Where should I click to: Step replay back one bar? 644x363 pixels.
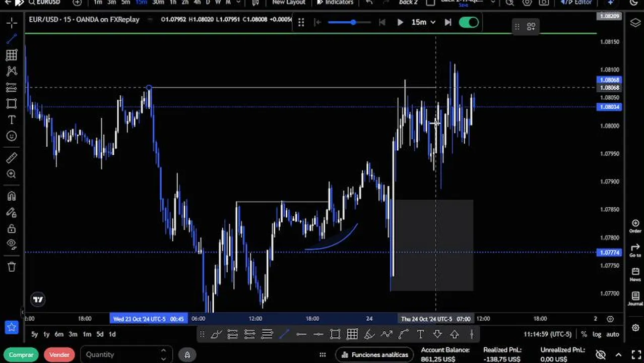[x=382, y=22]
